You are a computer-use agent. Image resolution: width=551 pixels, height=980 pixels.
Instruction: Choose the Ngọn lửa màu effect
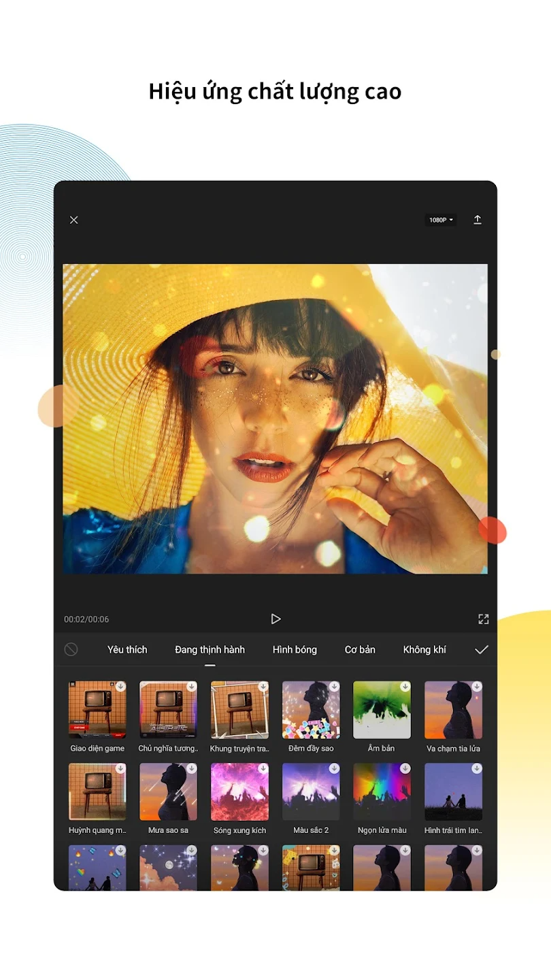(x=382, y=792)
